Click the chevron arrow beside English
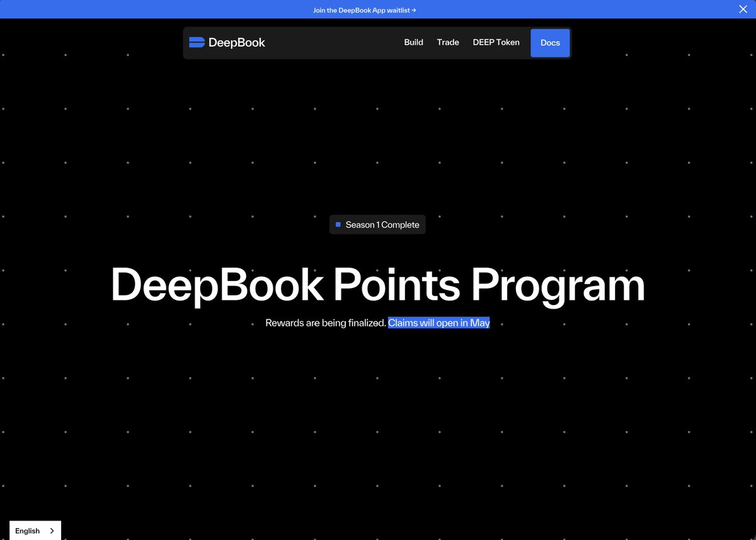The height and width of the screenshot is (540, 756). pyautogui.click(x=52, y=531)
